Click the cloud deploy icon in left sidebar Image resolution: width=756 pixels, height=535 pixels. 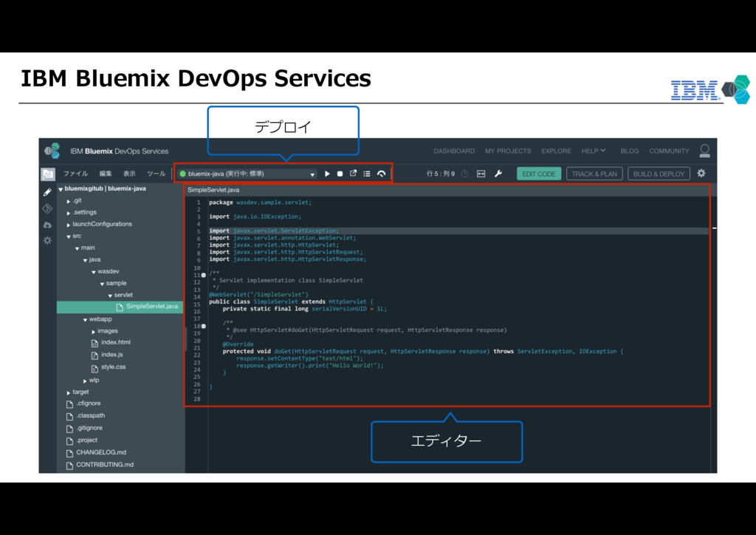pos(47,225)
